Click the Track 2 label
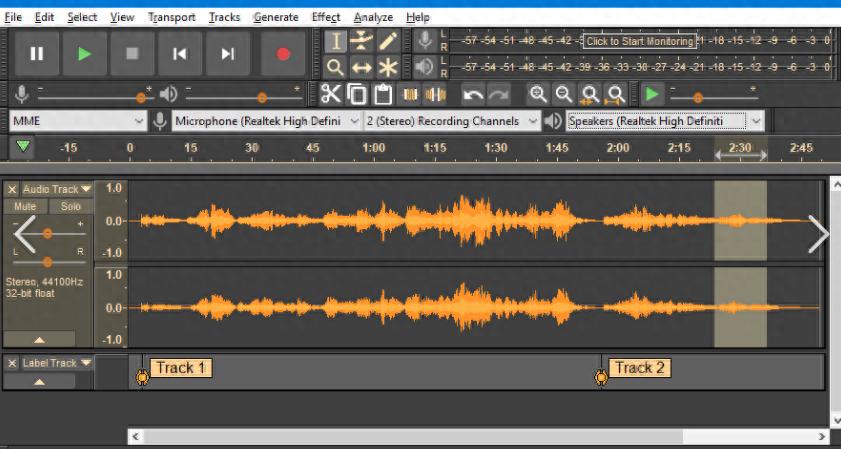This screenshot has height=449, width=841. pos(639,368)
